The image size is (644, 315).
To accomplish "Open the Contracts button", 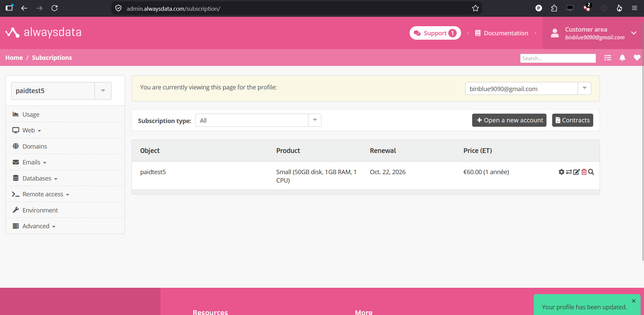I will click(572, 120).
